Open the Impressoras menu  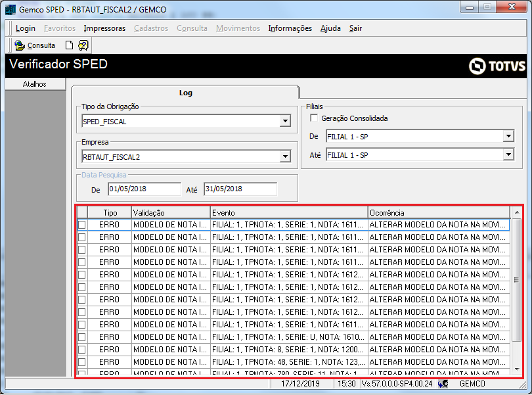(104, 28)
